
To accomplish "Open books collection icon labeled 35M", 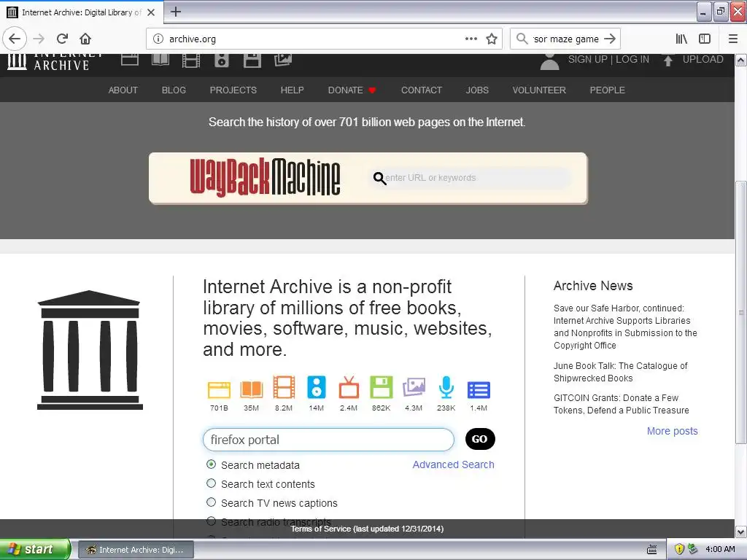I will [252, 389].
